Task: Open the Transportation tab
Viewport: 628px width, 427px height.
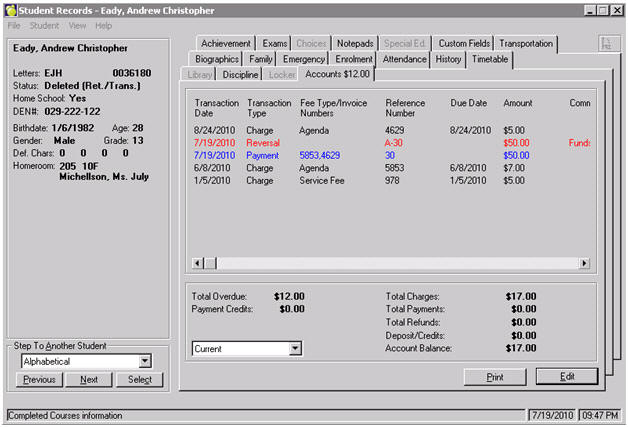Action: [x=525, y=44]
